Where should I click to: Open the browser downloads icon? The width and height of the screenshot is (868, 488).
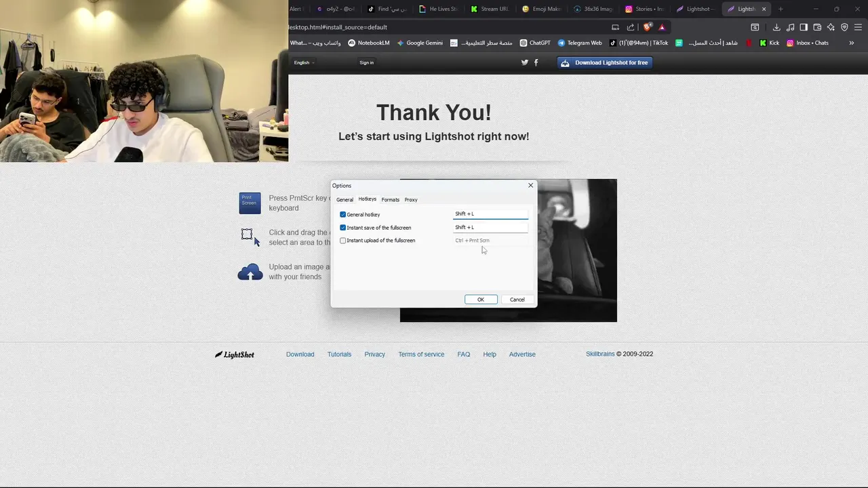pyautogui.click(x=776, y=27)
